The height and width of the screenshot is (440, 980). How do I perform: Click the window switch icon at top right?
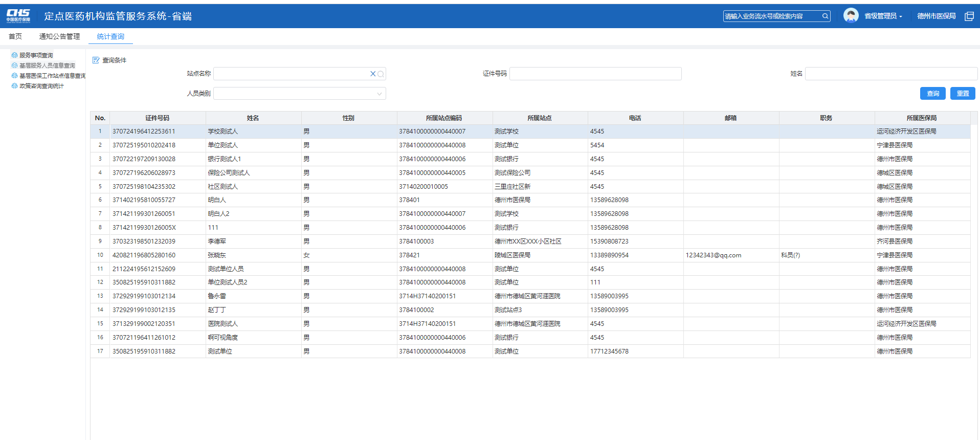(969, 16)
